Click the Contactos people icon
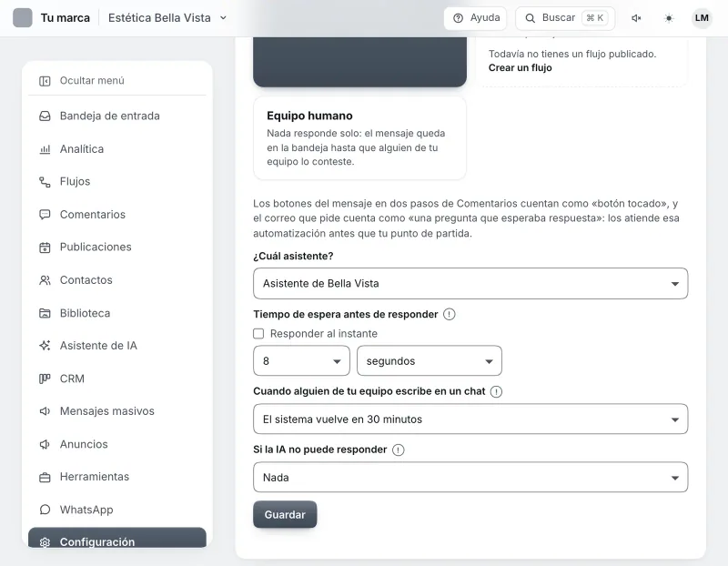 tap(45, 280)
